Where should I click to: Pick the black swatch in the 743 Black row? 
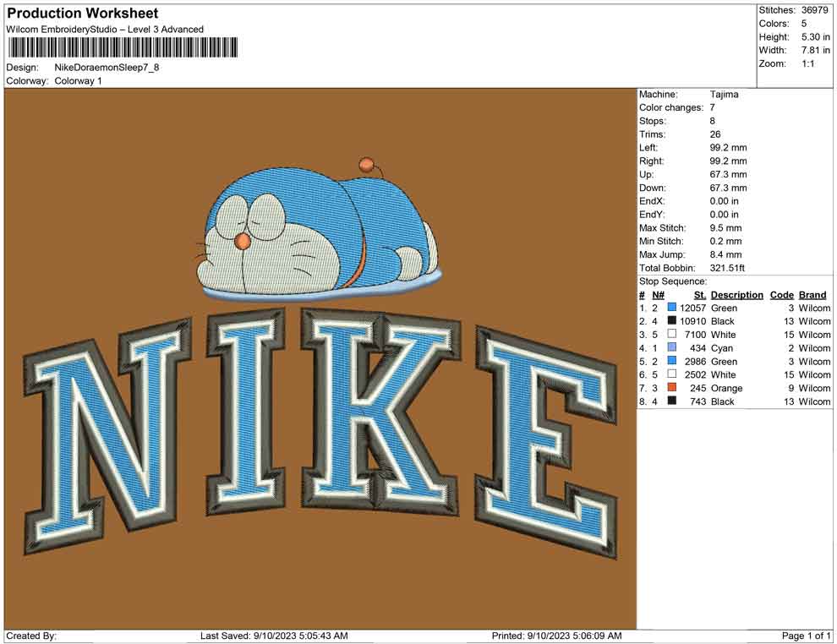[x=672, y=401]
